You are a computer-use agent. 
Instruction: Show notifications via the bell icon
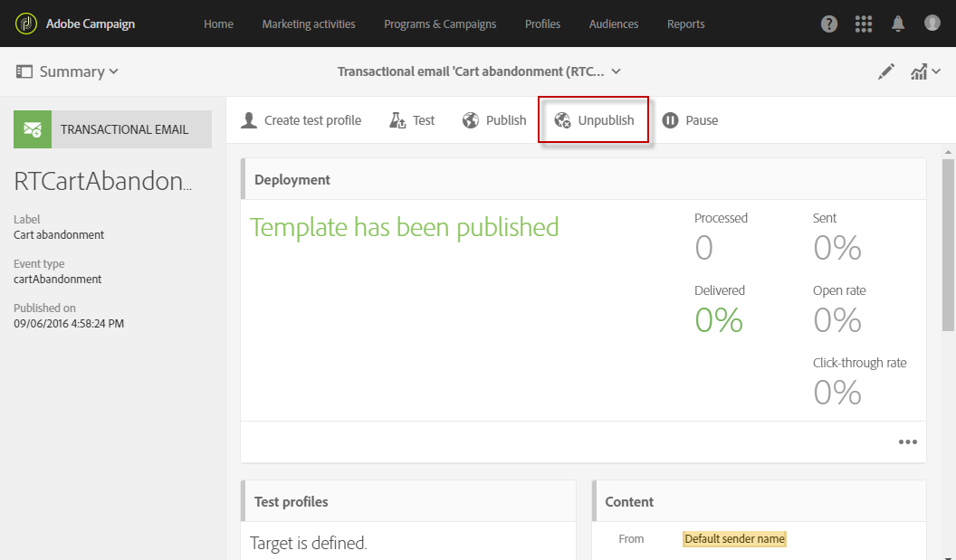click(898, 24)
